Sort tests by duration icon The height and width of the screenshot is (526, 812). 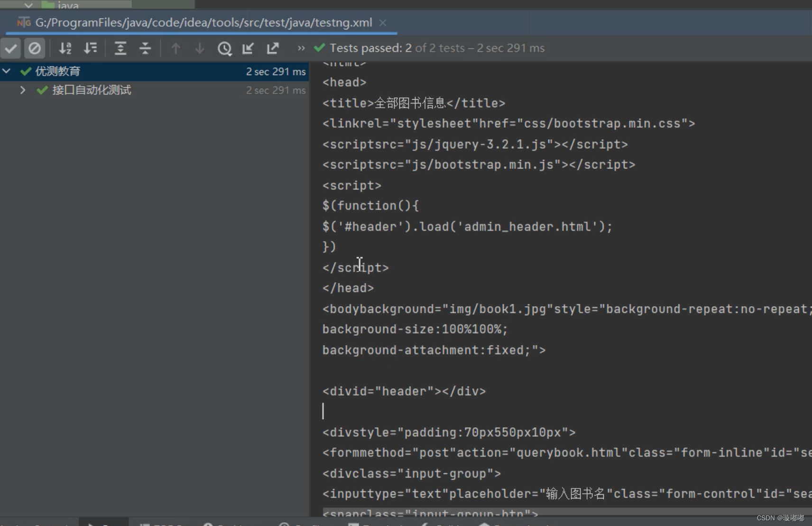90,48
